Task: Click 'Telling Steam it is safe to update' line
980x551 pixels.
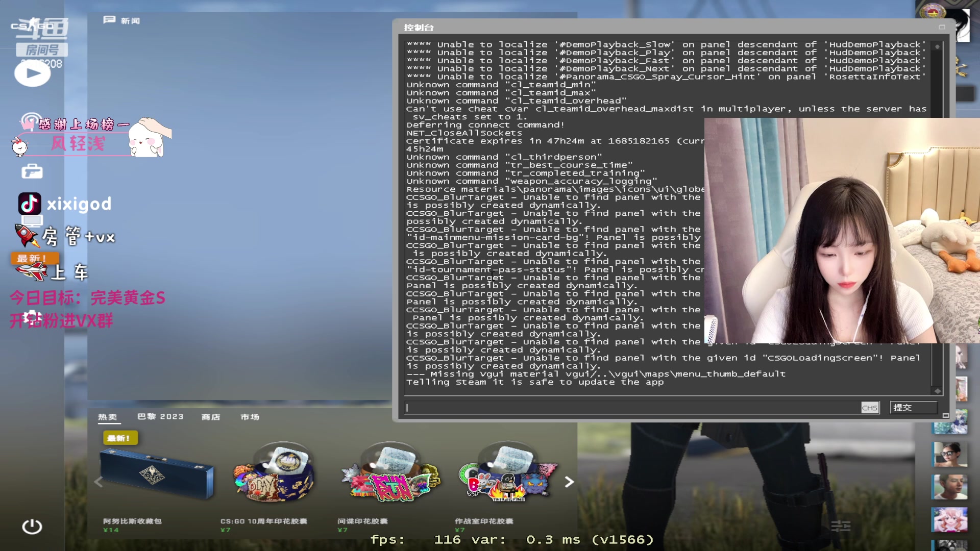Action: 535,382
